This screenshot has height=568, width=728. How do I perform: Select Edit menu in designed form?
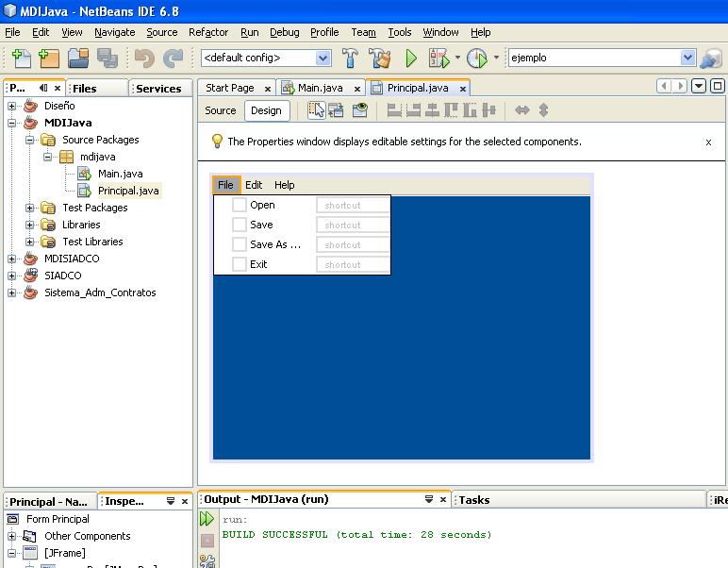(254, 185)
